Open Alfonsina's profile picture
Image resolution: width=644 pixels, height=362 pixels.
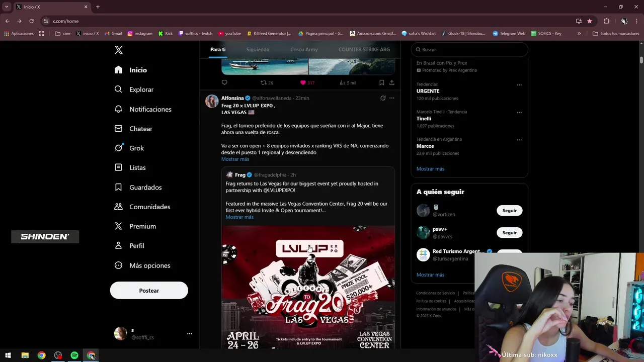212,101
